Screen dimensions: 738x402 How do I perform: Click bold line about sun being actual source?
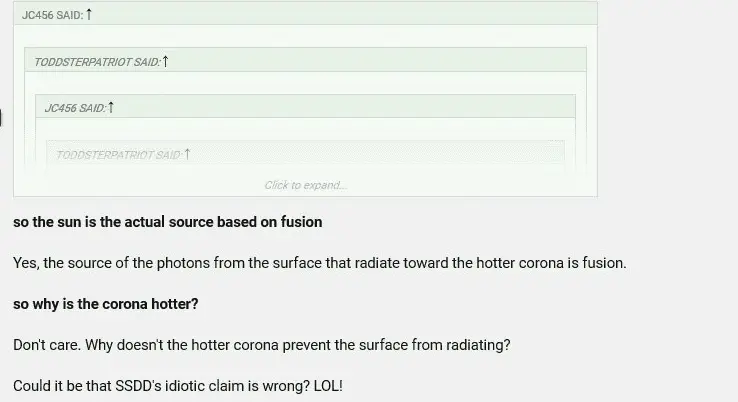coord(167,222)
